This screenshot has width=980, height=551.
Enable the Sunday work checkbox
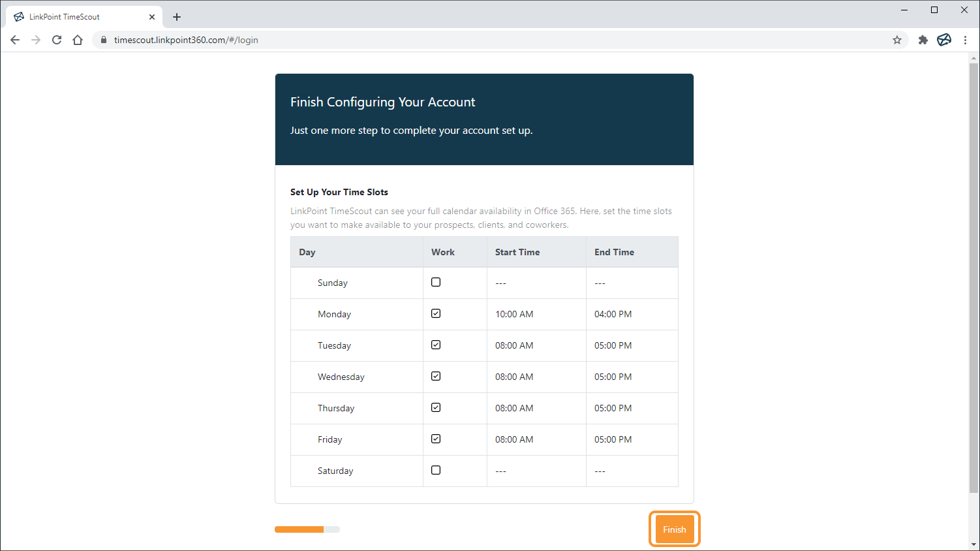(436, 282)
